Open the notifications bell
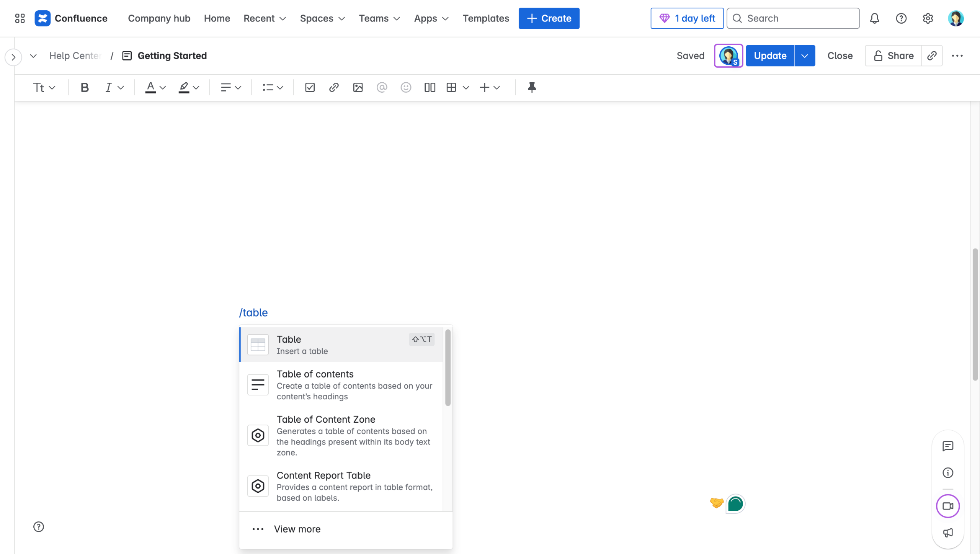The height and width of the screenshot is (554, 980). [x=874, y=18]
